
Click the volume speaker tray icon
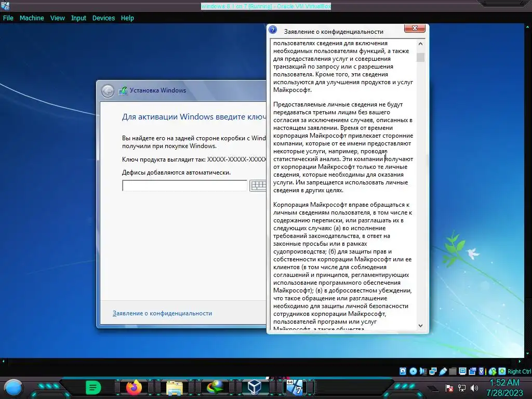click(474, 388)
